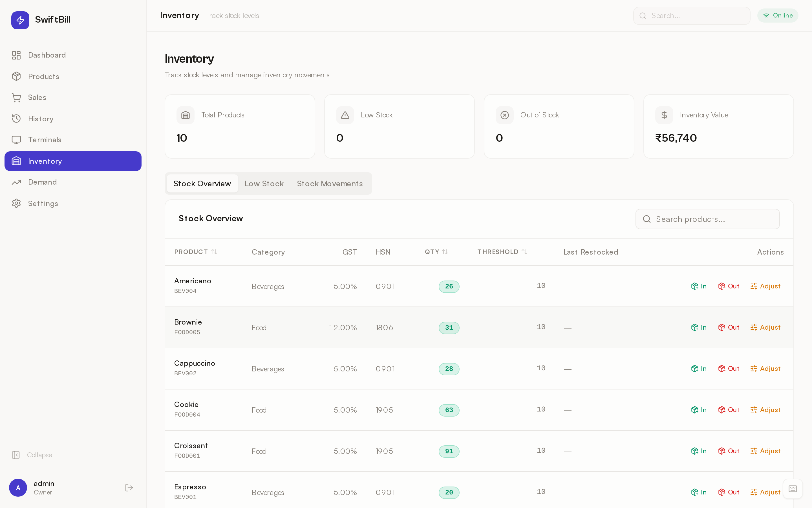Stock Out for Americano
The height and width of the screenshot is (508, 812).
pyautogui.click(x=729, y=286)
